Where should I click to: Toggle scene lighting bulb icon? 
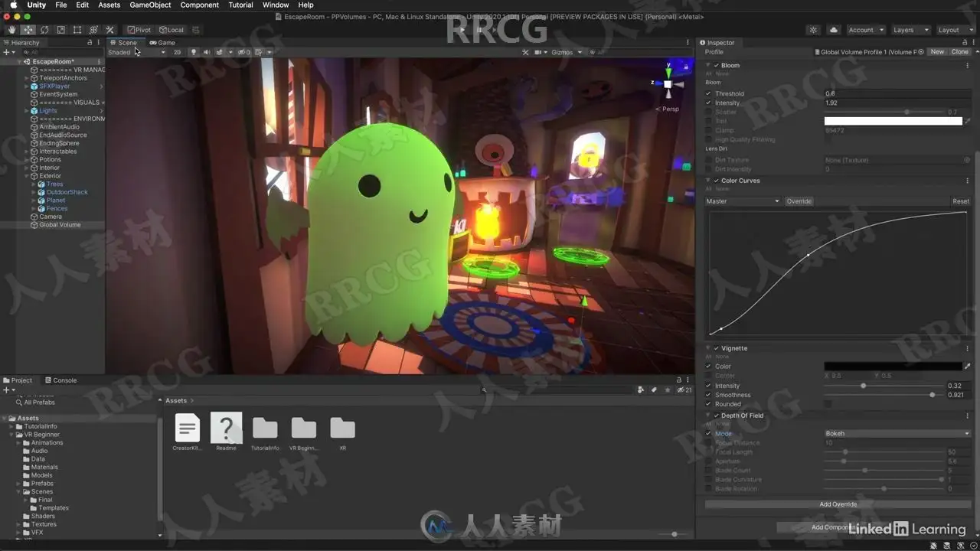pos(193,52)
